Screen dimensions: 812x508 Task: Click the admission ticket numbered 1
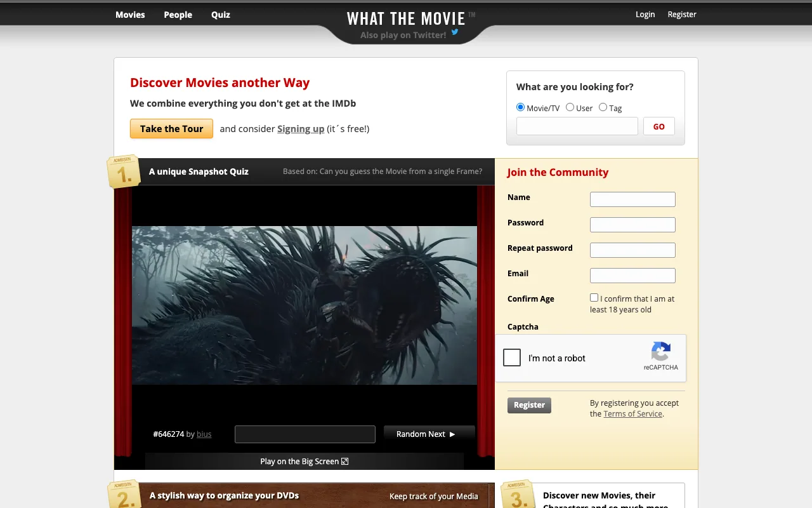(124, 170)
